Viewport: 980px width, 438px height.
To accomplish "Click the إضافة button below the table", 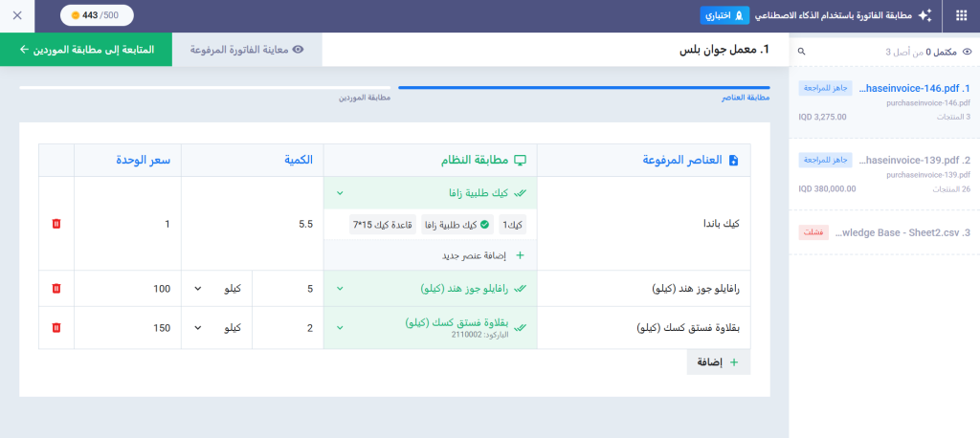I will tap(718, 362).
